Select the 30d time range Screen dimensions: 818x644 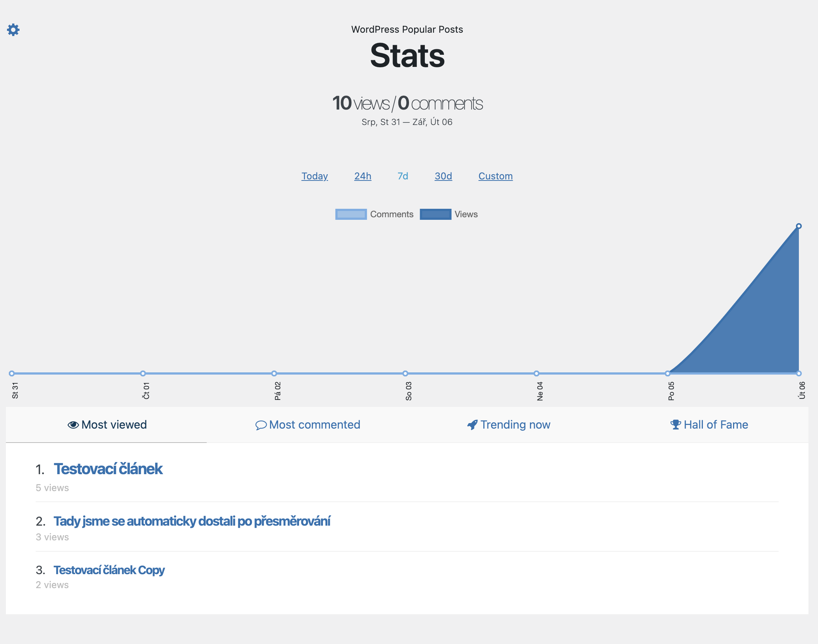(443, 176)
